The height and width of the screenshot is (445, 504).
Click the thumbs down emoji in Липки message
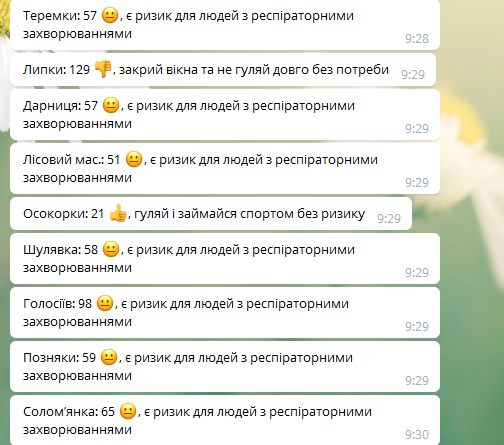coord(103,69)
